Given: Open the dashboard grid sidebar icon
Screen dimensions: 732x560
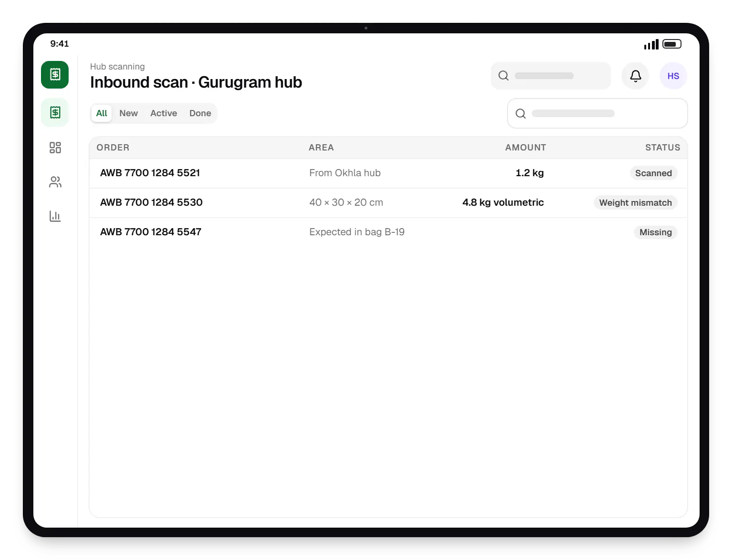Looking at the screenshot, I should tap(55, 148).
